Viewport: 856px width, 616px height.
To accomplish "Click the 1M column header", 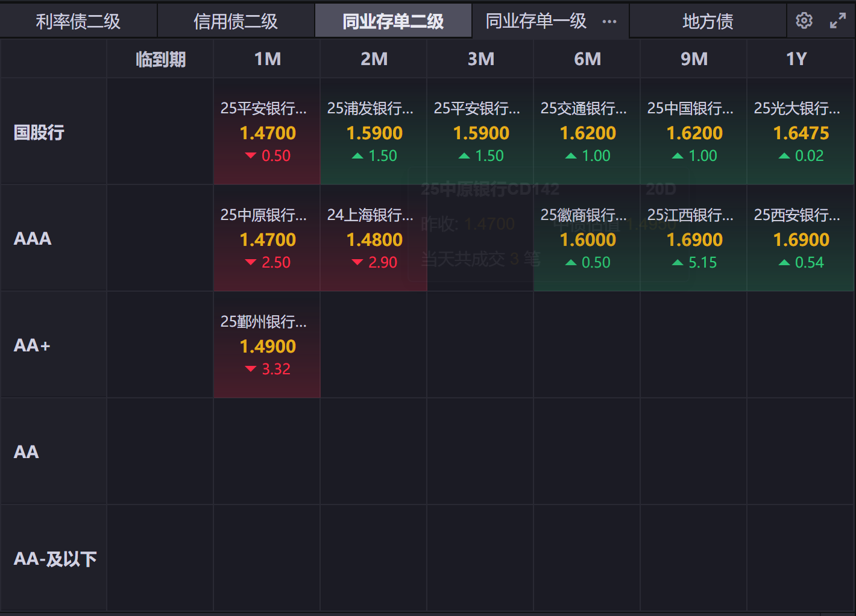I will coord(267,59).
